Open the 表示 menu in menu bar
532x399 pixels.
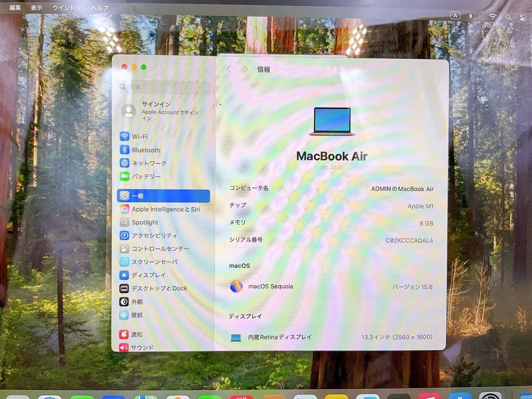(36, 7)
